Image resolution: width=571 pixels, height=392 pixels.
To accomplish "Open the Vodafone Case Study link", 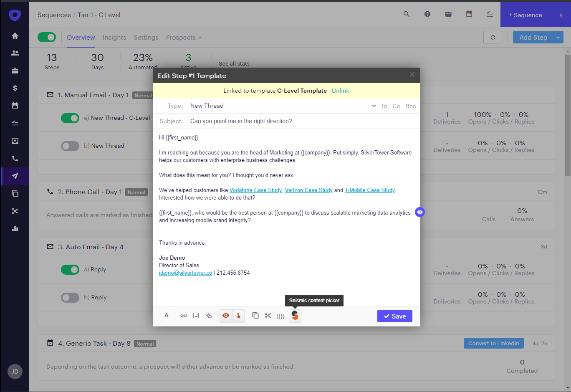I will click(255, 190).
